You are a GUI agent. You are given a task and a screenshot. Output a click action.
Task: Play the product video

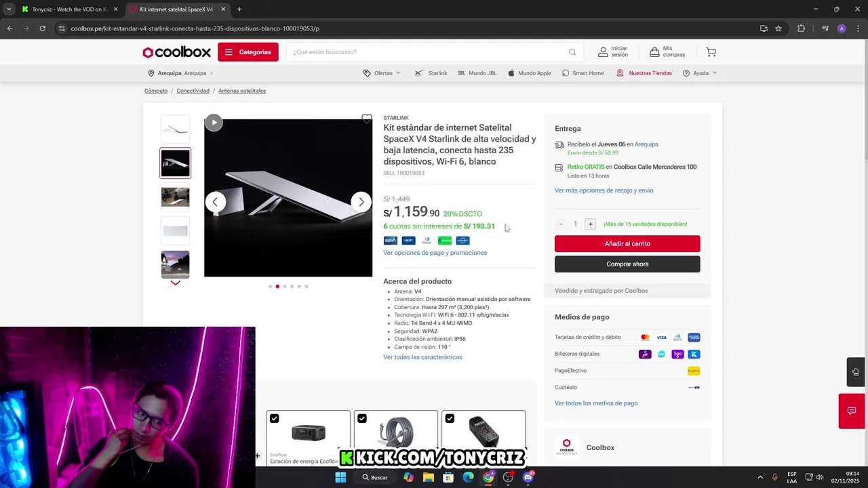pyautogui.click(x=214, y=122)
